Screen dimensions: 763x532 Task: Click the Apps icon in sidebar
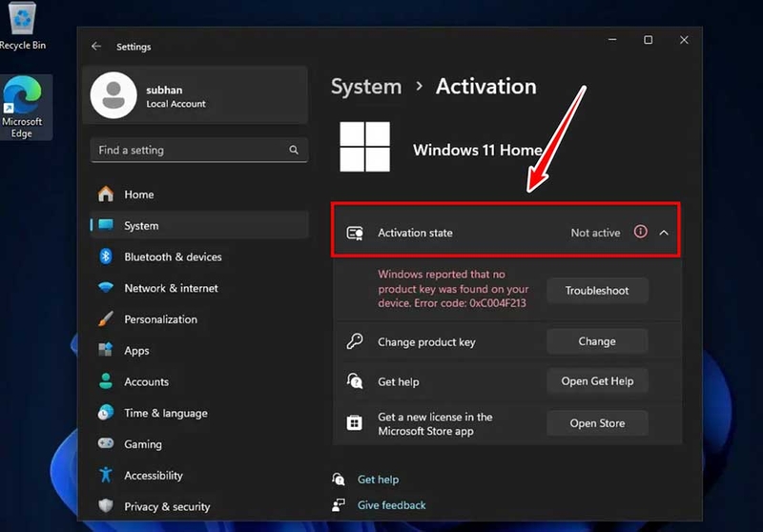click(x=106, y=350)
